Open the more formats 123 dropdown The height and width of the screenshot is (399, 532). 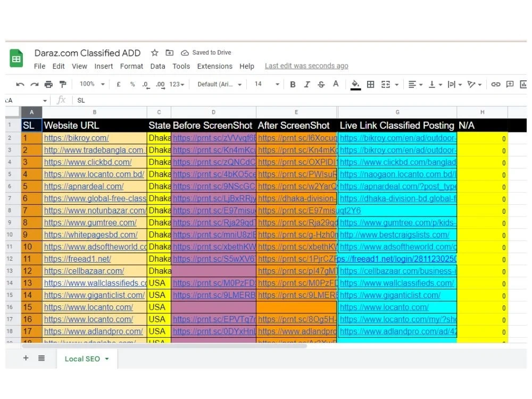tap(177, 85)
